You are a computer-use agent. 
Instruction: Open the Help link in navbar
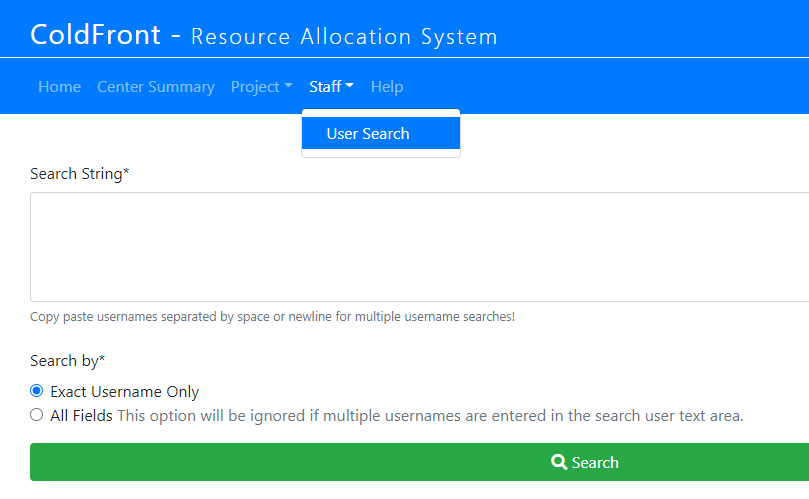[387, 87]
